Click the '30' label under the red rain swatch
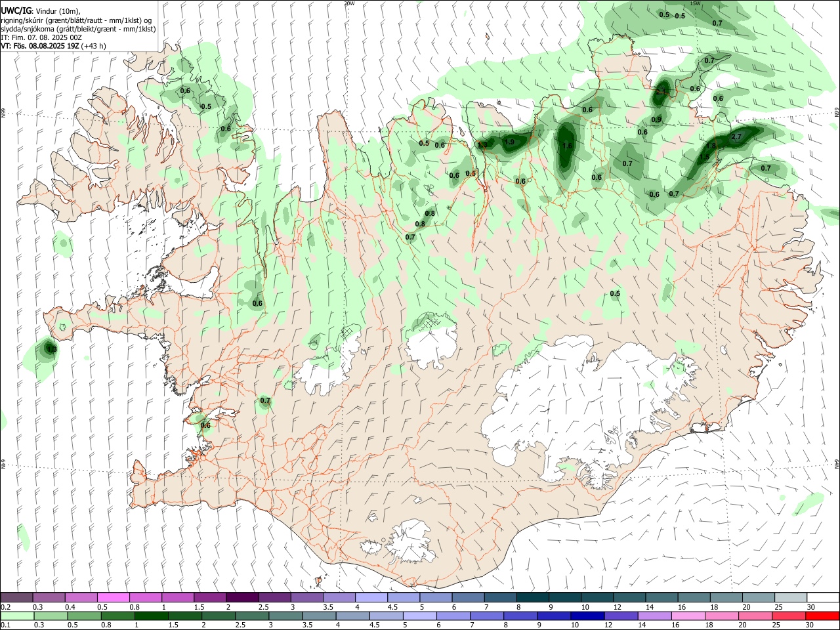The image size is (840, 630). pos(810,625)
